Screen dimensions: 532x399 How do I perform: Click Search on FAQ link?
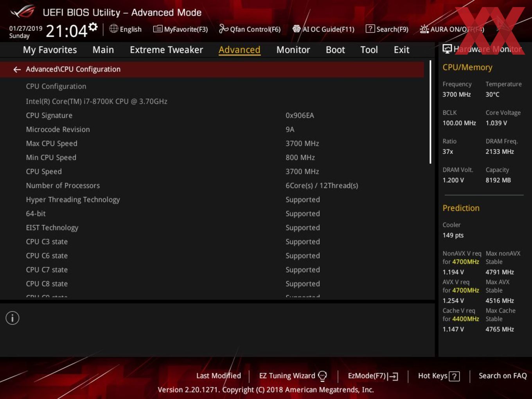(x=503, y=376)
